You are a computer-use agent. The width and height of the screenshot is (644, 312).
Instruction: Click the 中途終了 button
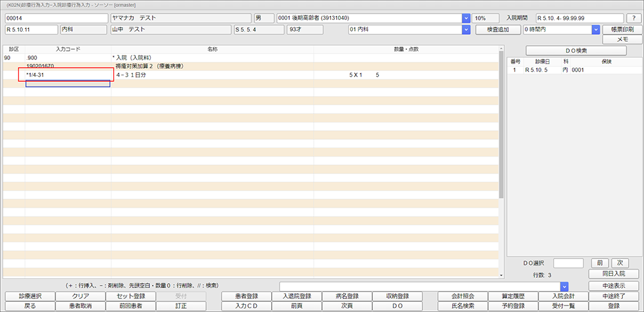614,297
